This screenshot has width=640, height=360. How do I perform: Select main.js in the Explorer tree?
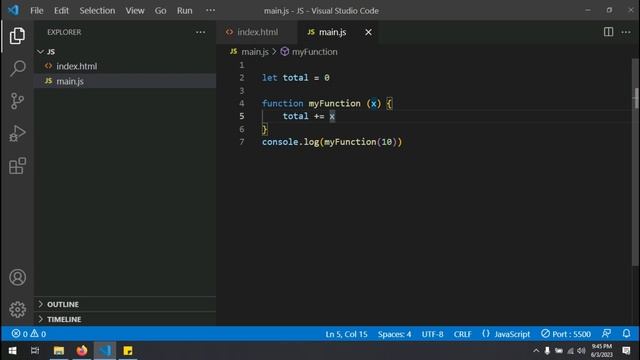(125, 81)
